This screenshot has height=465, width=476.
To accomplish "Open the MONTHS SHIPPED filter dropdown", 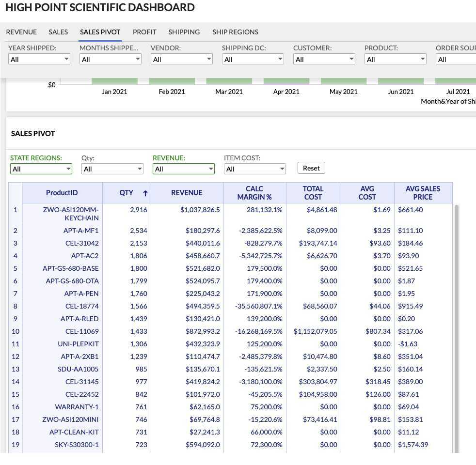I will tap(110, 59).
